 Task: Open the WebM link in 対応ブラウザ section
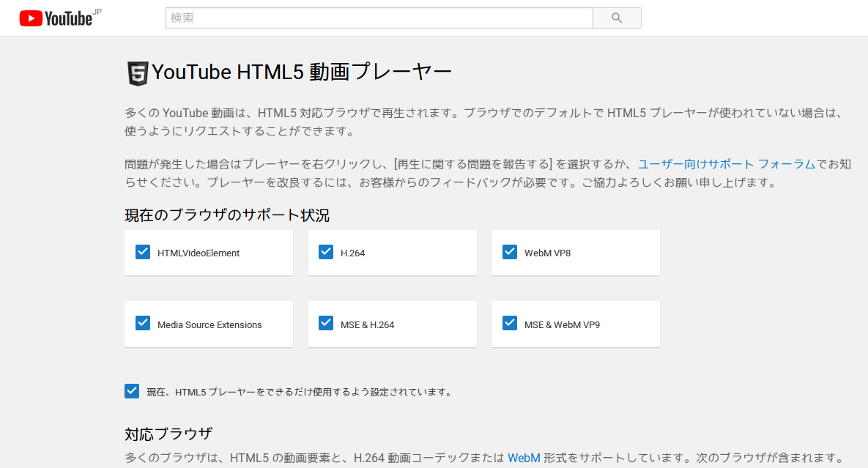pos(524,458)
